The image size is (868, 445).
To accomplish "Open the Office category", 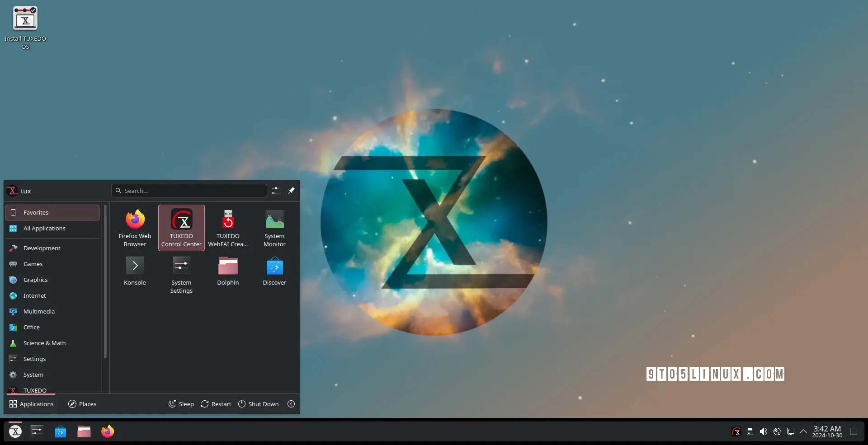I will [52, 327].
